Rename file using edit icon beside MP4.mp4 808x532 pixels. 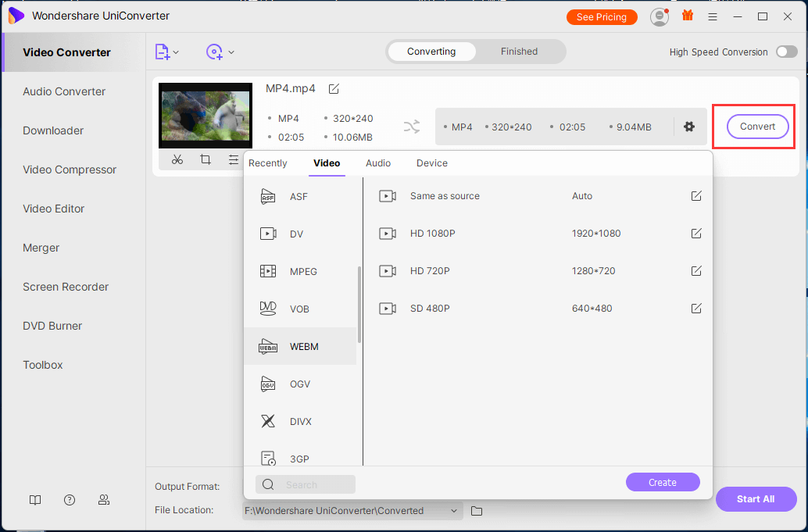coord(334,89)
